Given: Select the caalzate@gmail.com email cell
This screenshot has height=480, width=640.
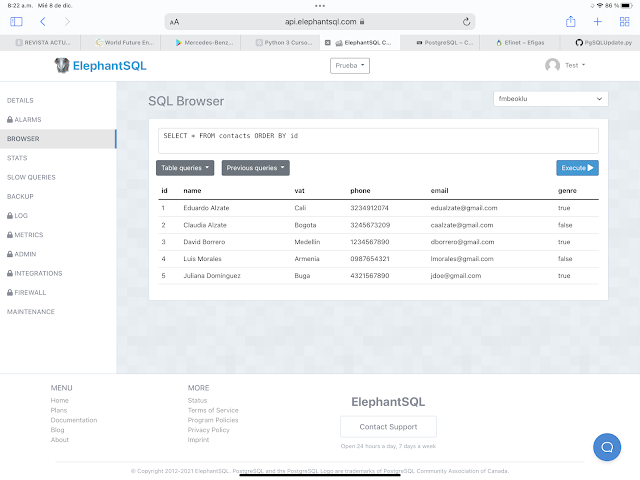Looking at the screenshot, I should [x=462, y=225].
